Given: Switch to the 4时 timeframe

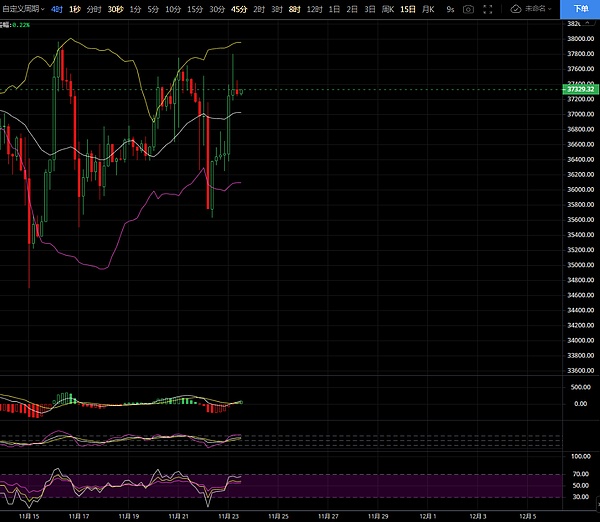Looking at the screenshot, I should point(57,8).
